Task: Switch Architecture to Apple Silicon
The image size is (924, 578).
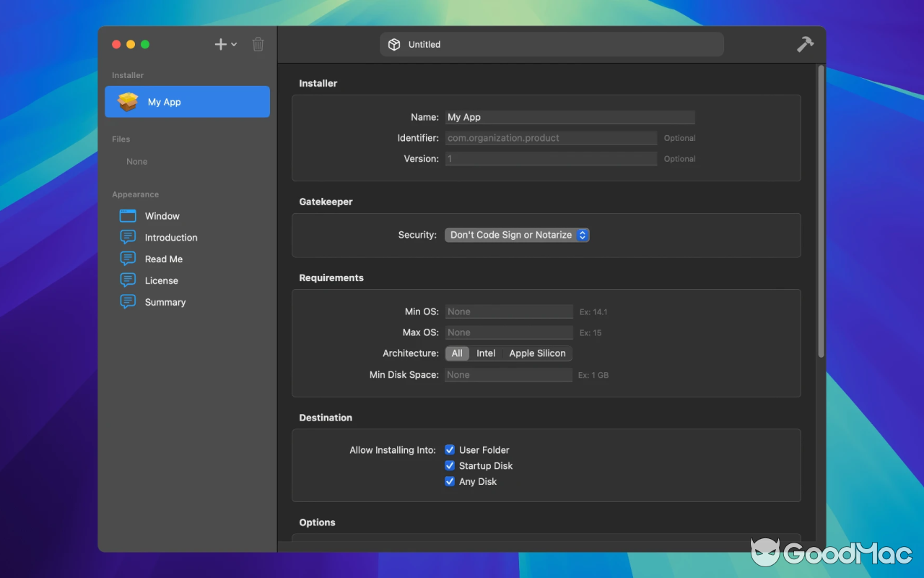Action: coord(537,353)
